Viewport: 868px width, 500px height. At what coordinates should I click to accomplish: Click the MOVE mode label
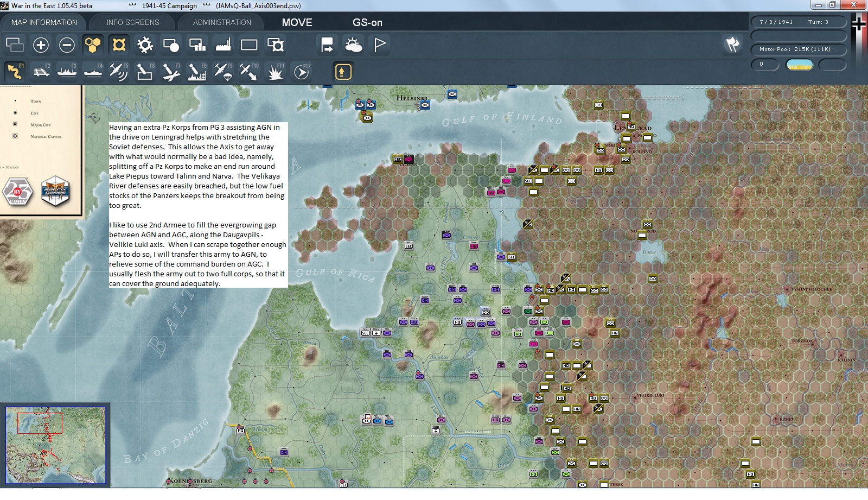(x=297, y=22)
